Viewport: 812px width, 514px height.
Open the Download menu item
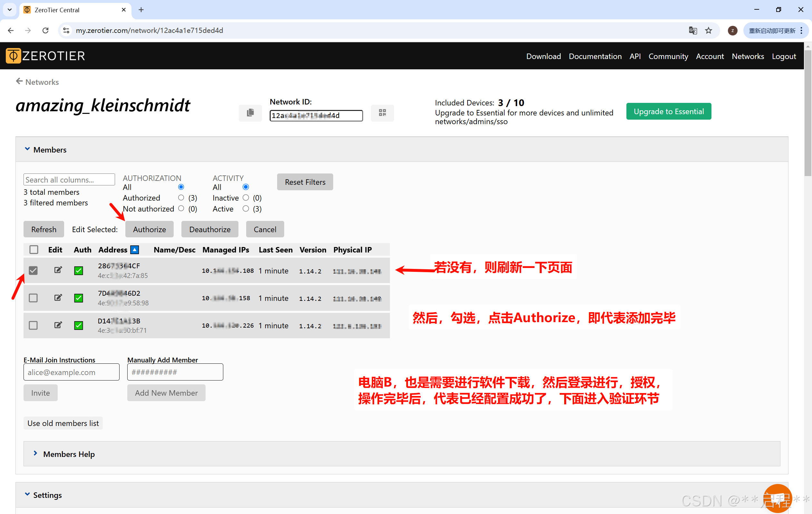tap(544, 56)
